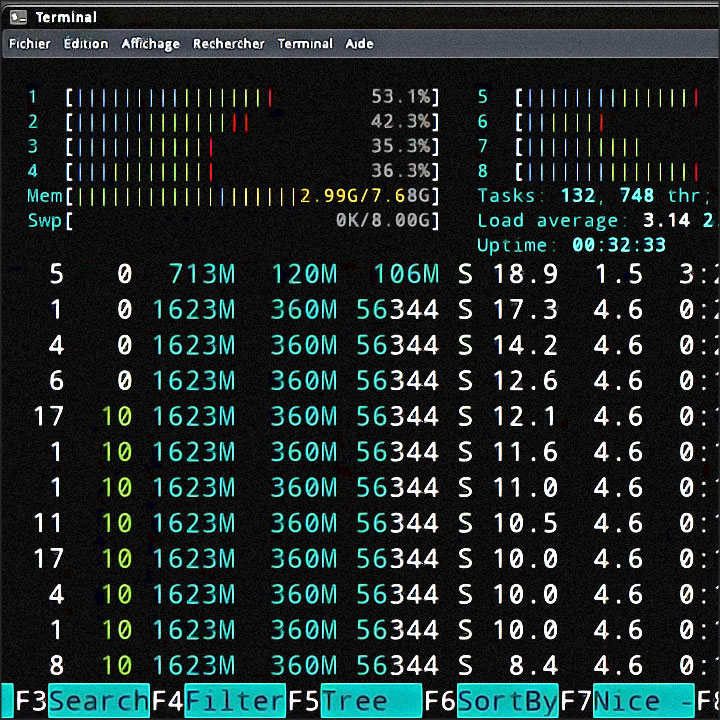Open the Aide menu
720x720 pixels.
(359, 44)
